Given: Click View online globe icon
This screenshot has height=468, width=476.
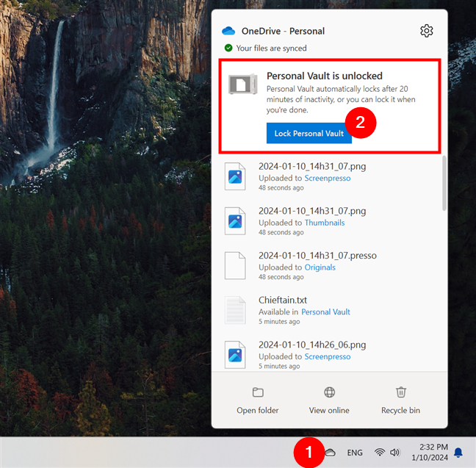Looking at the screenshot, I should coord(329,392).
